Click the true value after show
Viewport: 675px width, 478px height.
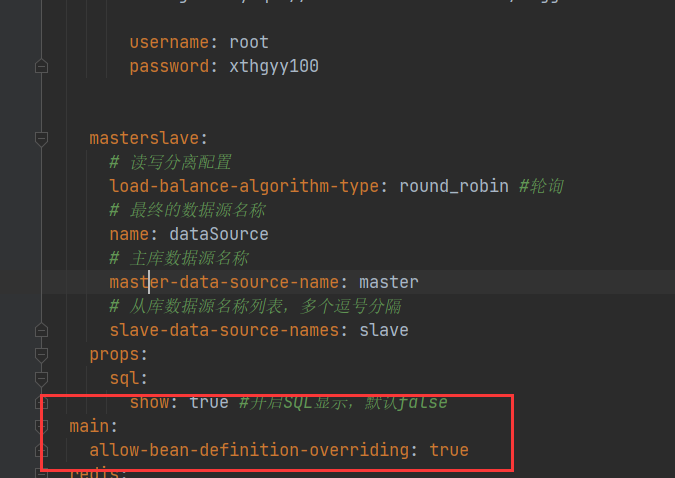tap(209, 402)
